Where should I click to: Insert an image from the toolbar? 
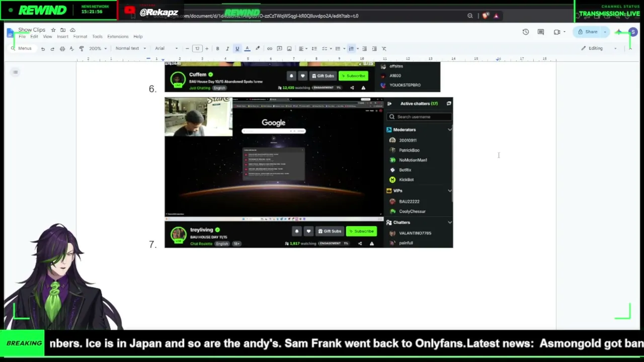[x=289, y=49]
